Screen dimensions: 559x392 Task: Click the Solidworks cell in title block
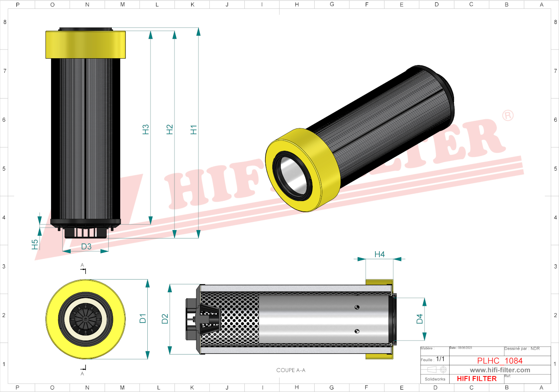tap(435, 379)
